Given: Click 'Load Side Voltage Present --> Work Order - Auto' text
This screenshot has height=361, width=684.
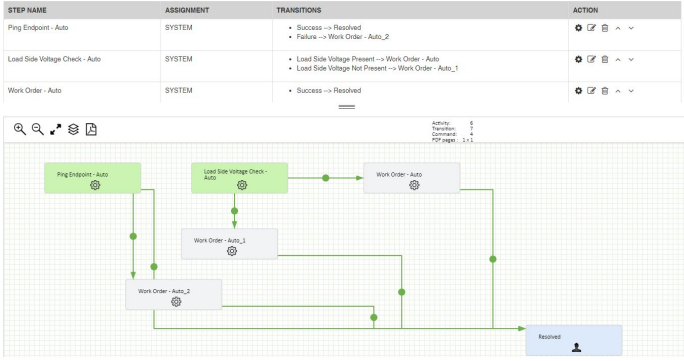Looking at the screenshot, I should tap(368, 59).
